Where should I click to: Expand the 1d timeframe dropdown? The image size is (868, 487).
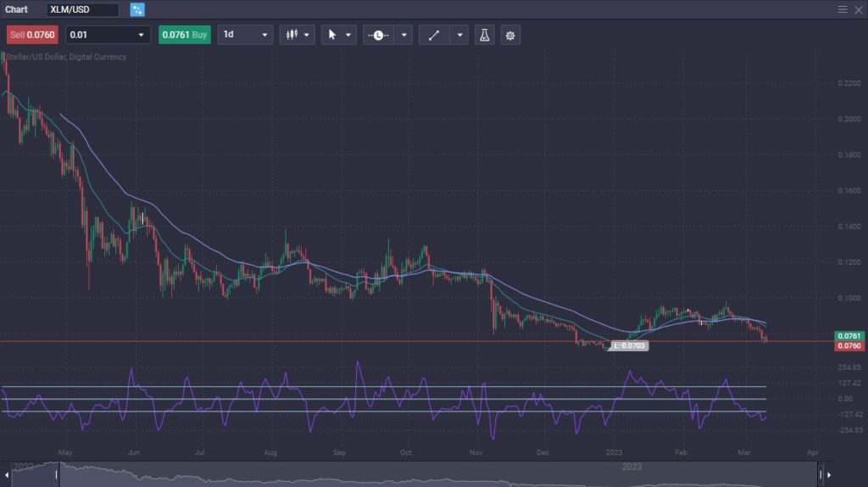click(245, 35)
